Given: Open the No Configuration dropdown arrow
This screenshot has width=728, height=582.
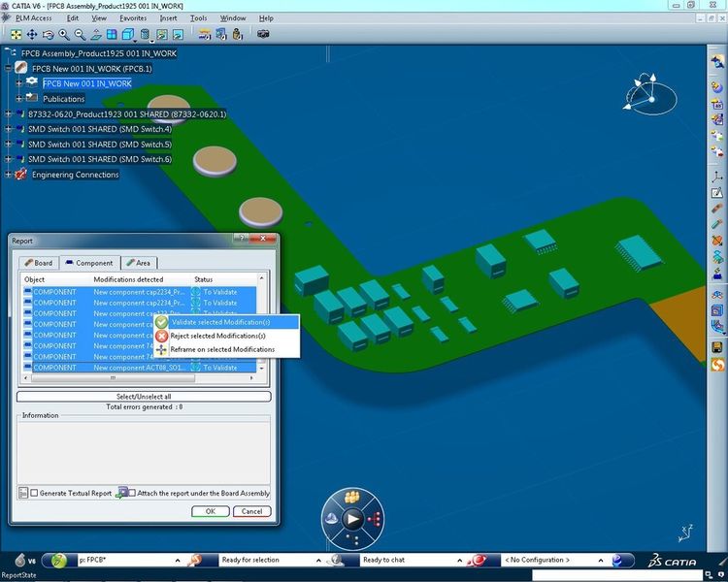Looking at the screenshot, I should pos(601,561).
